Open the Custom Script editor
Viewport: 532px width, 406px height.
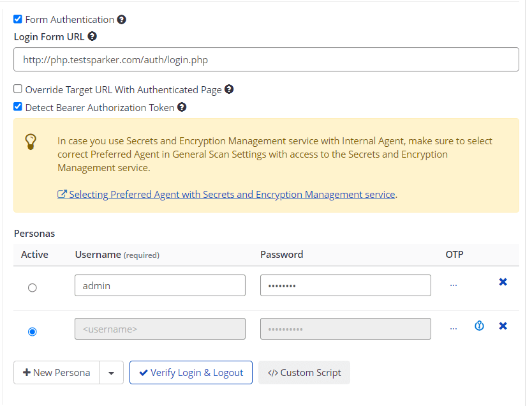(x=304, y=372)
